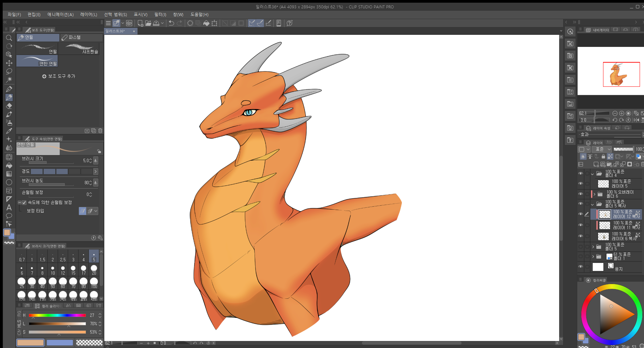
Task: Delete sub tool with trash icon
Action: click(100, 131)
